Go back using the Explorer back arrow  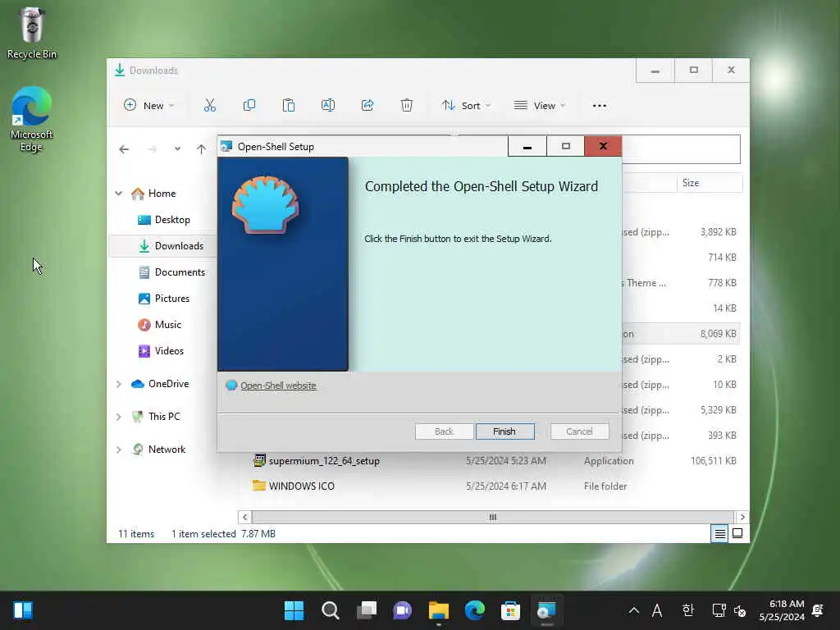click(x=124, y=149)
